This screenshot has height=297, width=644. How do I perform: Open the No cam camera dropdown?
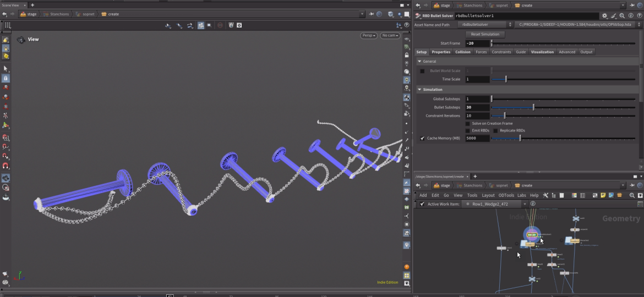coord(390,36)
